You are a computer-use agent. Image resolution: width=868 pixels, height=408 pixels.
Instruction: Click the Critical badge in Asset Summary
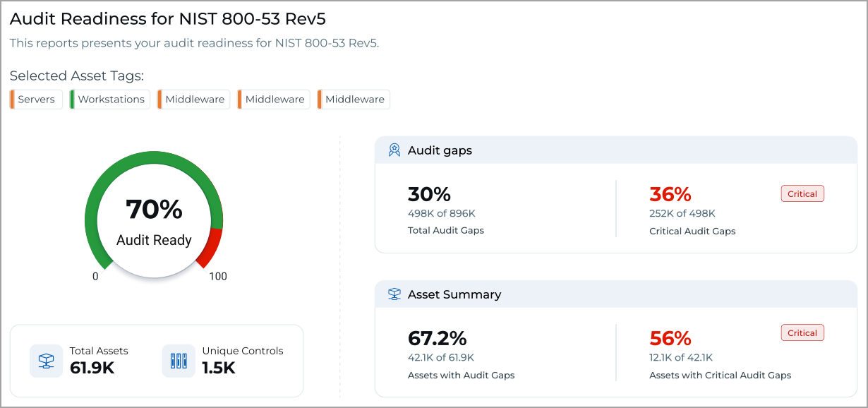pos(802,333)
